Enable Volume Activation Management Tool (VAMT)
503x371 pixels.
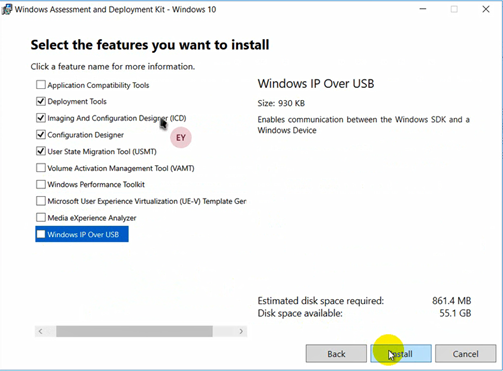41,168
